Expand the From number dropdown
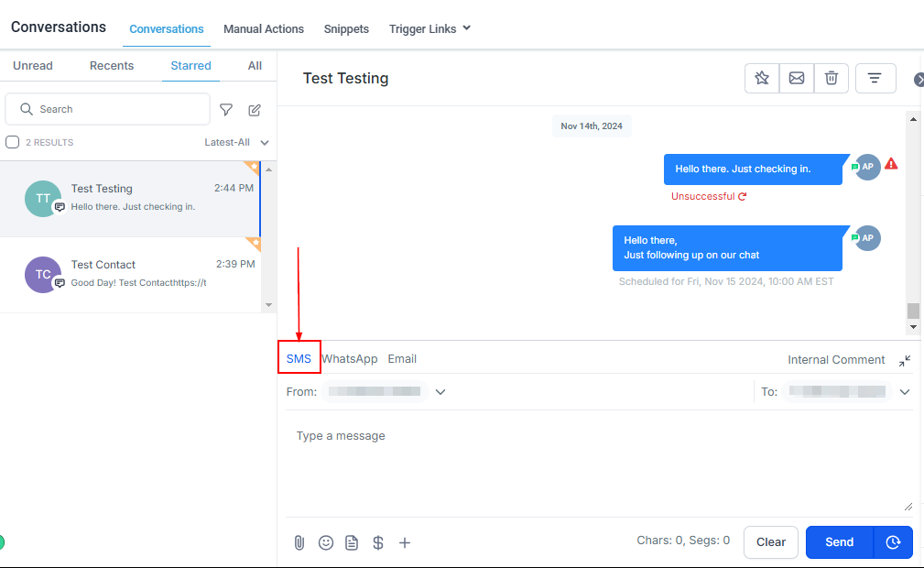Screen dimensions: 924x568 440,391
